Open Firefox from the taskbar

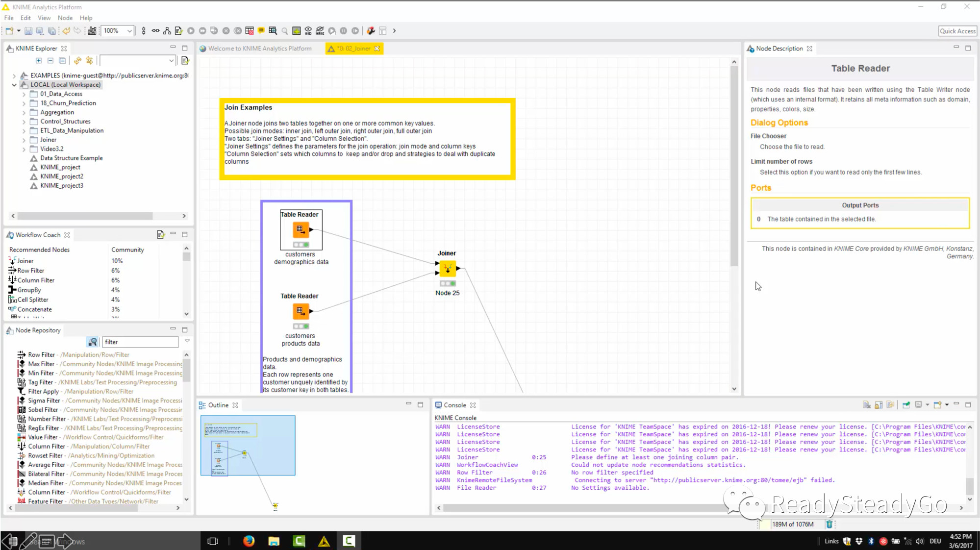coord(249,541)
